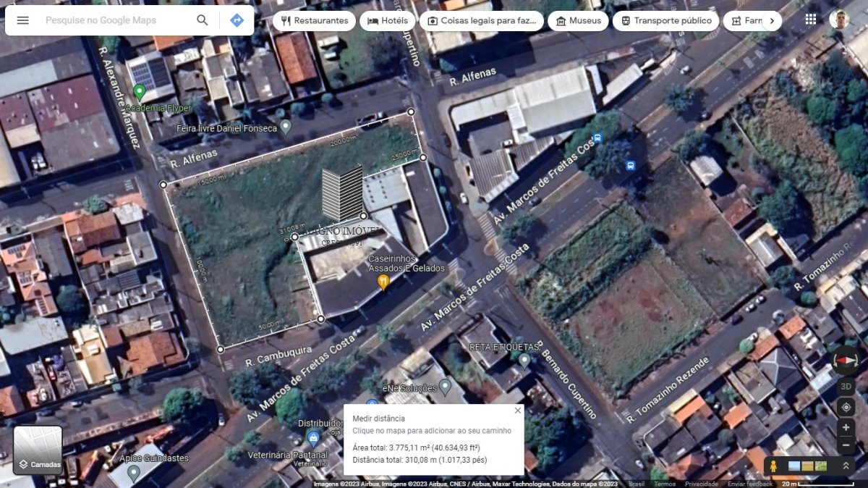Open the Privacidade footer link

702,484
